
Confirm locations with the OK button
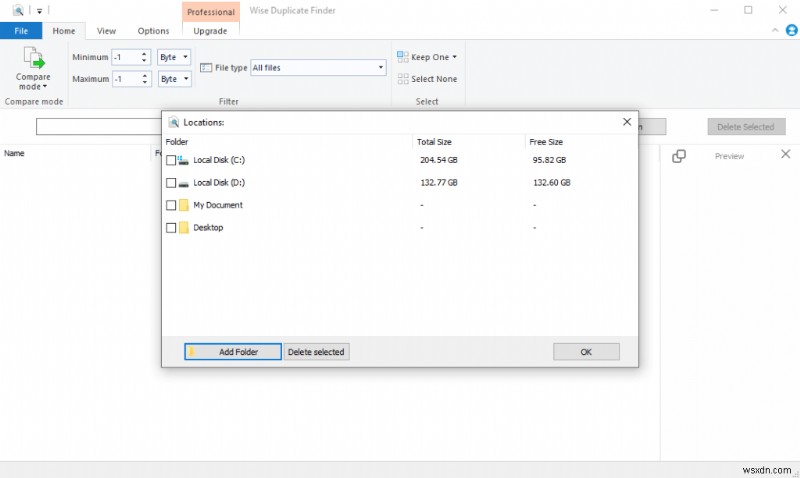(586, 351)
